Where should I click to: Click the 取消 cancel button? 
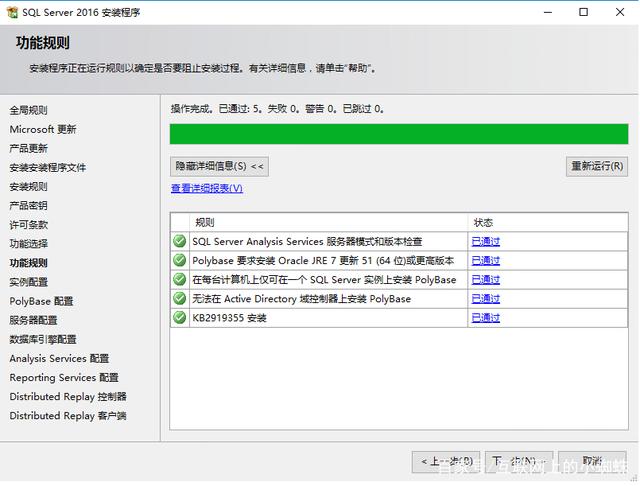pyautogui.click(x=592, y=462)
